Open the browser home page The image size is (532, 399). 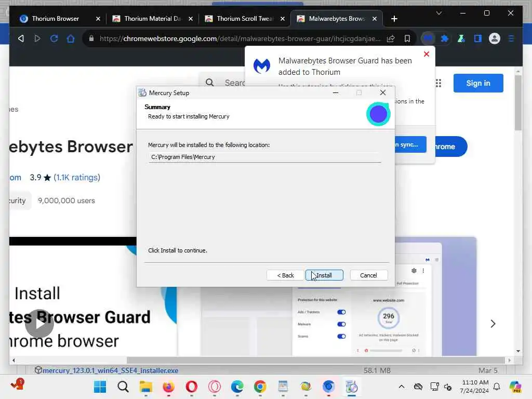pyautogui.click(x=71, y=38)
